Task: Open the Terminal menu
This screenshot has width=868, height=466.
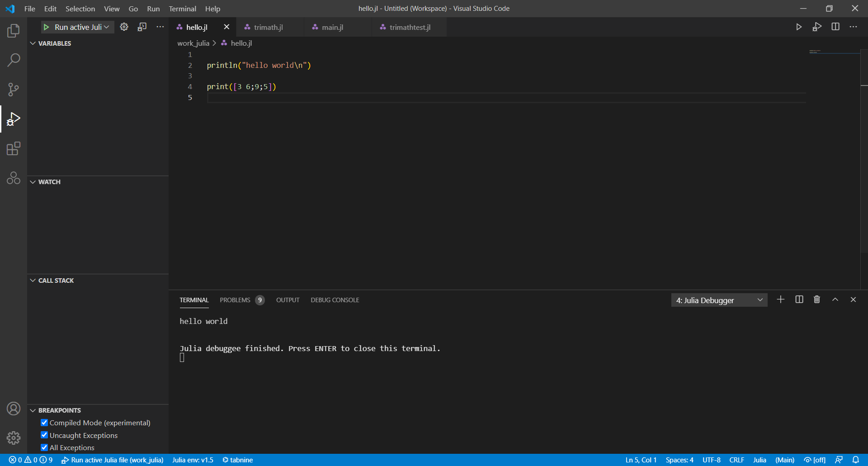Action: pos(182,9)
